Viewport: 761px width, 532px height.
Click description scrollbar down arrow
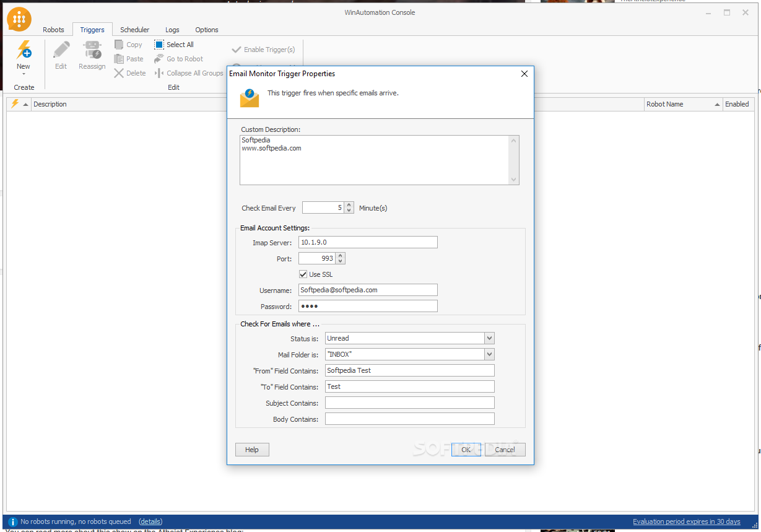pos(513,180)
